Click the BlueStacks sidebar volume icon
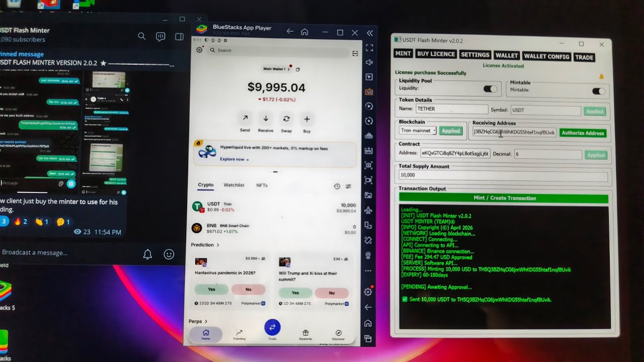This screenshot has height=362, width=644. tap(369, 62)
